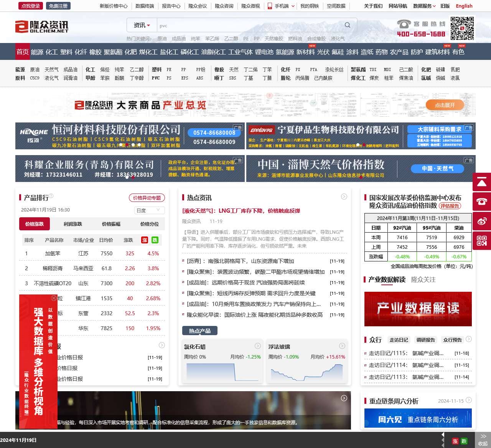Click the QR code in the header
491x448 pixels.
462,28
